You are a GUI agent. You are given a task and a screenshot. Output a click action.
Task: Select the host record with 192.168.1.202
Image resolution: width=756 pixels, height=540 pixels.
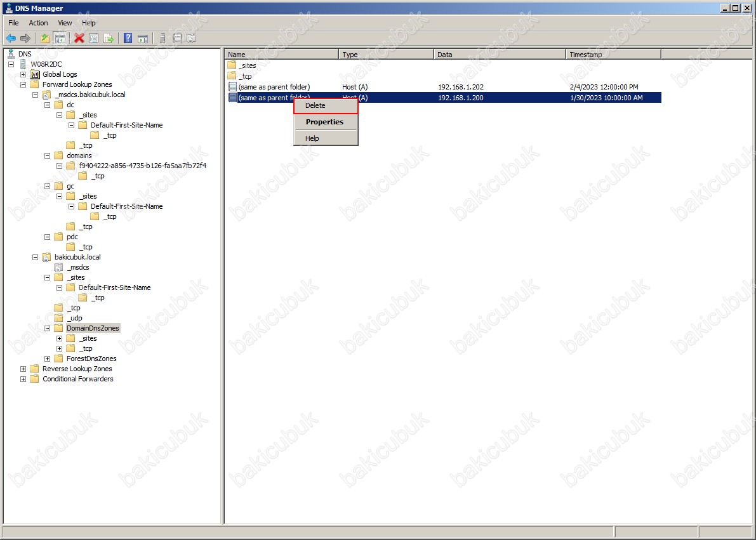tap(274, 87)
